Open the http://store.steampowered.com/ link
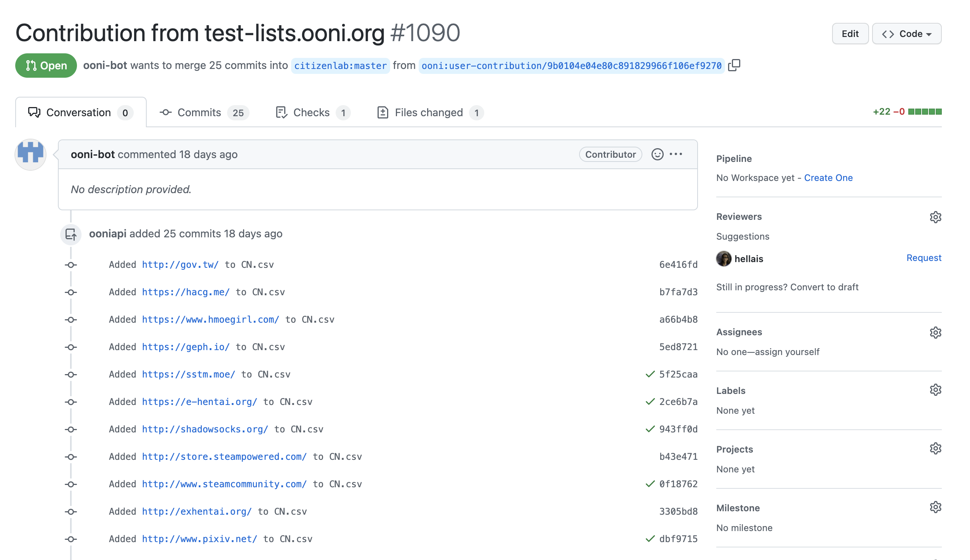This screenshot has width=970, height=560. 224,456
